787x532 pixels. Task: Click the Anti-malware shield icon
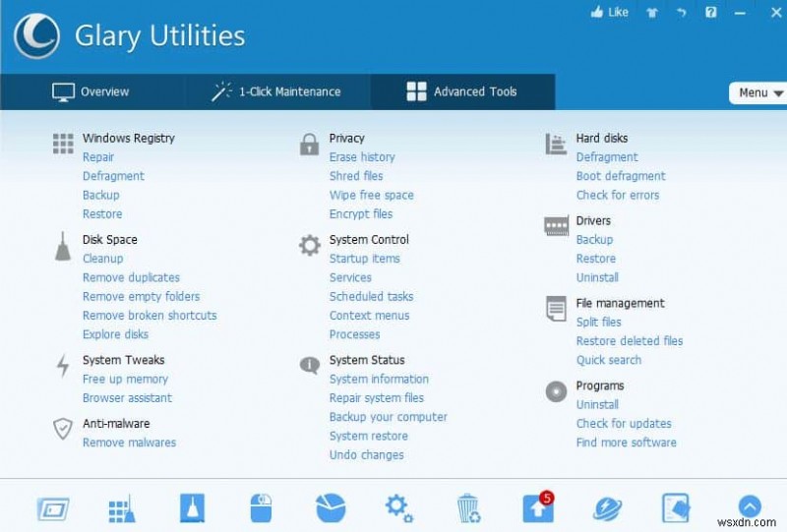point(63,429)
